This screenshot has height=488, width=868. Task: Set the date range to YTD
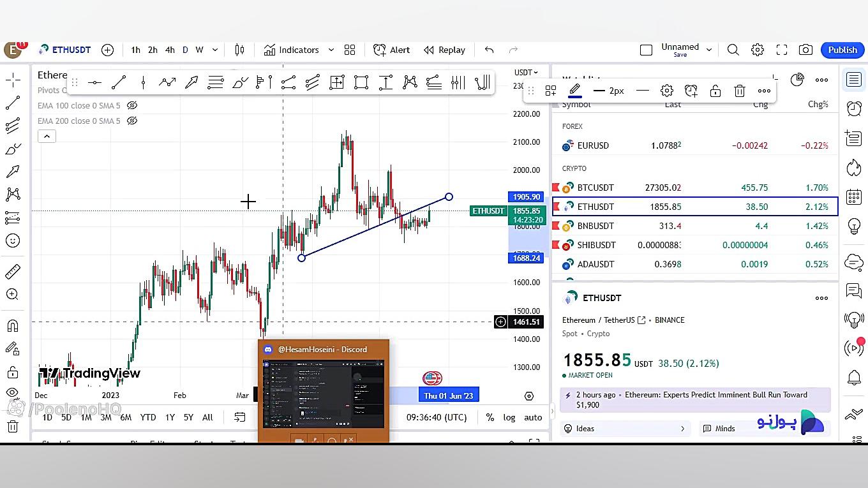pyautogui.click(x=148, y=417)
